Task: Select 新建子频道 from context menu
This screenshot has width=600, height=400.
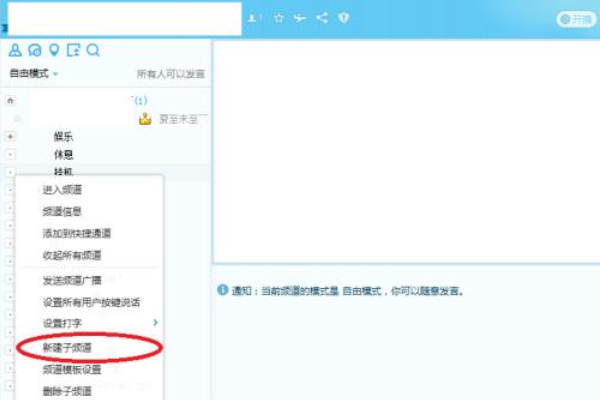Action: click(66, 346)
